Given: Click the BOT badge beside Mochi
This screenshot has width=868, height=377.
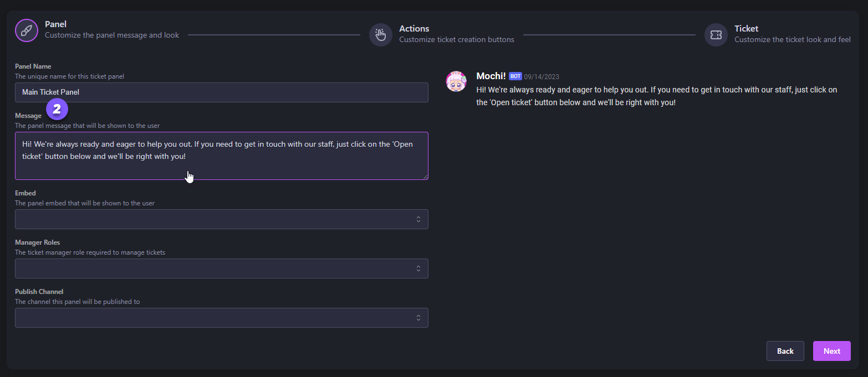Looking at the screenshot, I should pyautogui.click(x=515, y=76).
